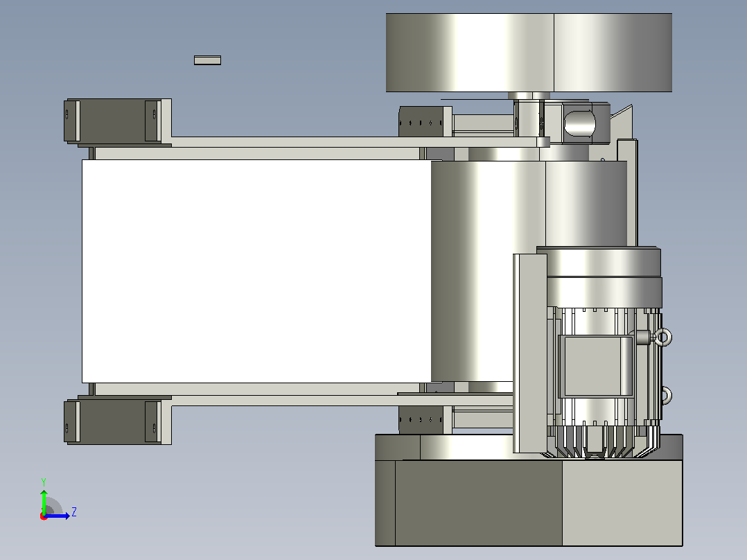Select the dark face of the base block
Screen dimensions: 747x560
pyautogui.click(x=478, y=502)
